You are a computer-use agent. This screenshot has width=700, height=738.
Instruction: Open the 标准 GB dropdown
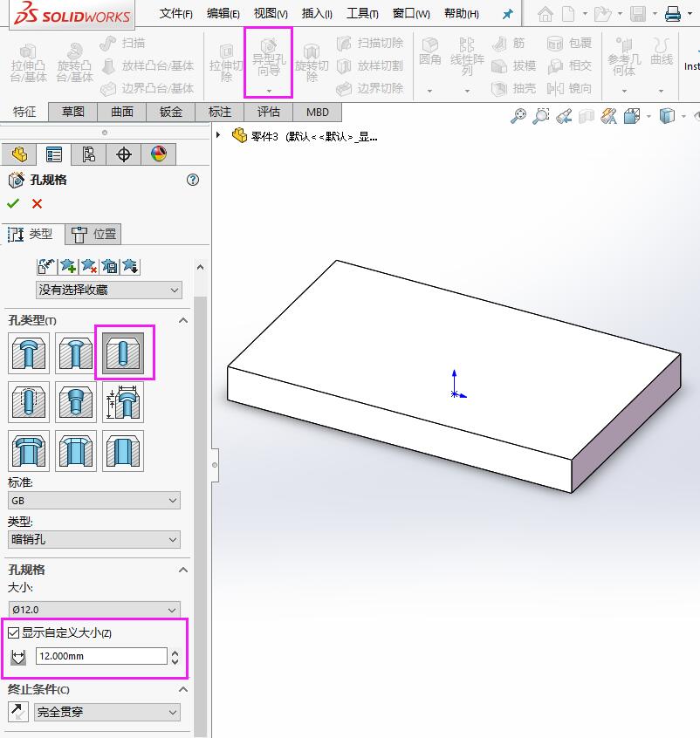click(93, 499)
